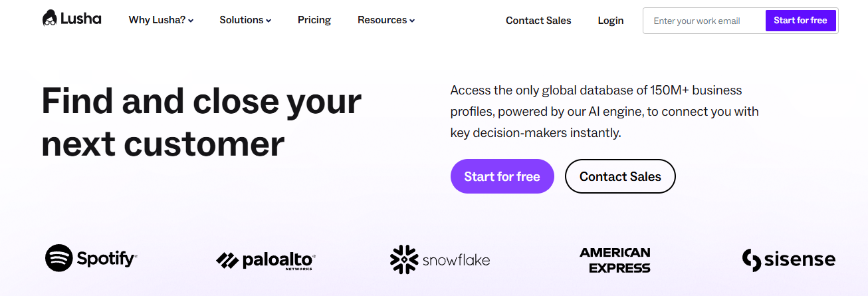This screenshot has width=868, height=296.
Task: Click the Sisense logo
Action: click(x=789, y=259)
